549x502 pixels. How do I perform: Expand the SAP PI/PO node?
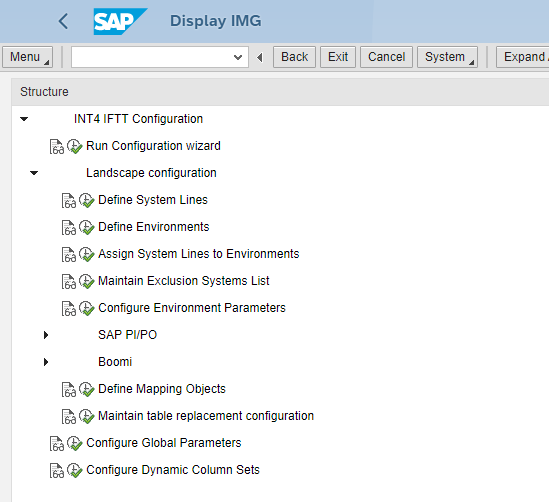(x=46, y=335)
